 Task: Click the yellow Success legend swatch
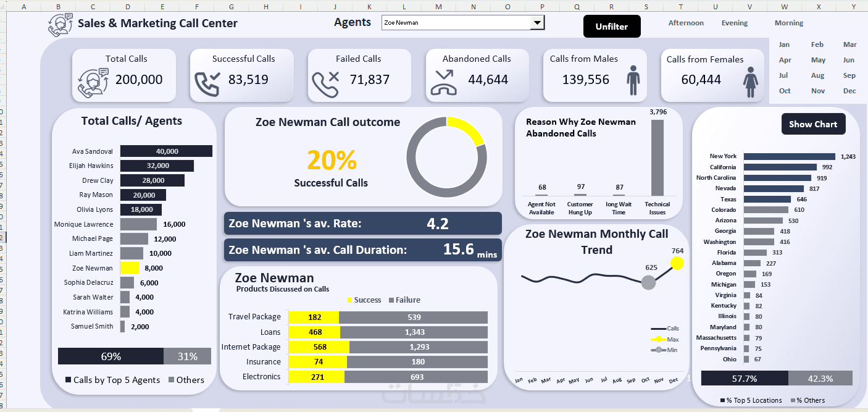click(350, 300)
